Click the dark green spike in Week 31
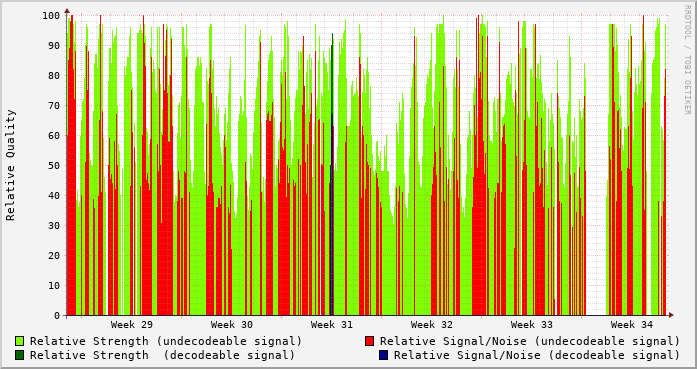The height and width of the screenshot is (369, 697). click(332, 174)
